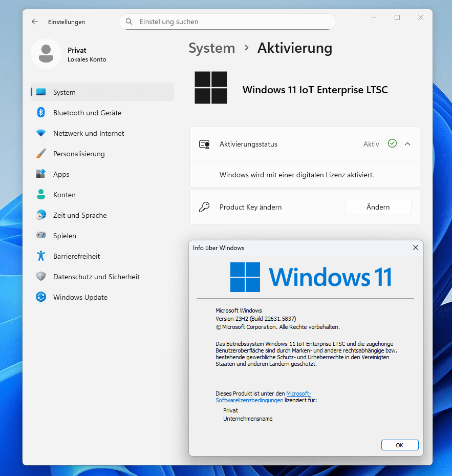This screenshot has width=452, height=476.
Task: Open Konten settings
Action: click(x=102, y=195)
